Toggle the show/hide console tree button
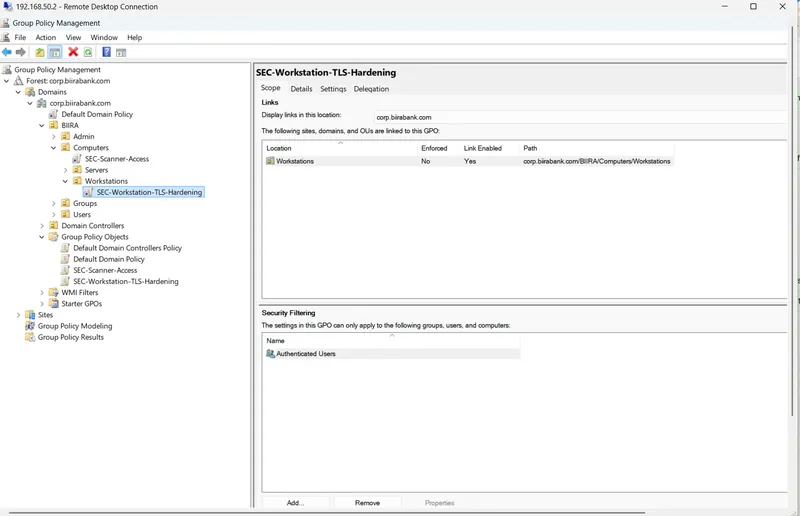This screenshot has height=516, width=800. 55,52
